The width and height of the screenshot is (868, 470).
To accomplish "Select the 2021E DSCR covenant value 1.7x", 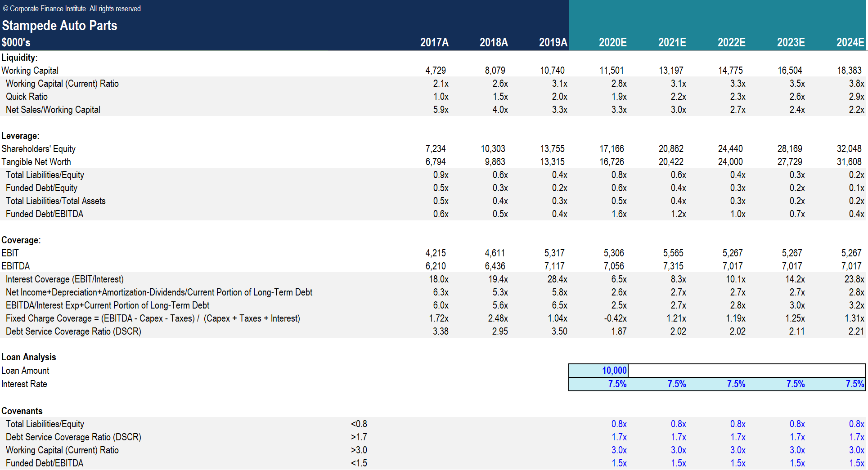I will pos(678,437).
